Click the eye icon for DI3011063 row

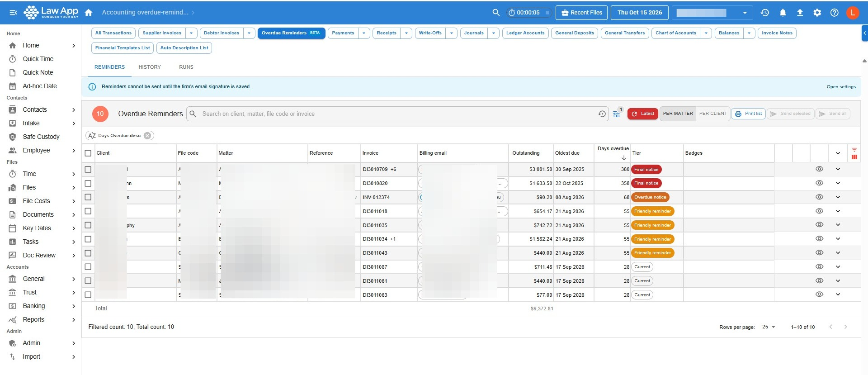click(x=819, y=294)
